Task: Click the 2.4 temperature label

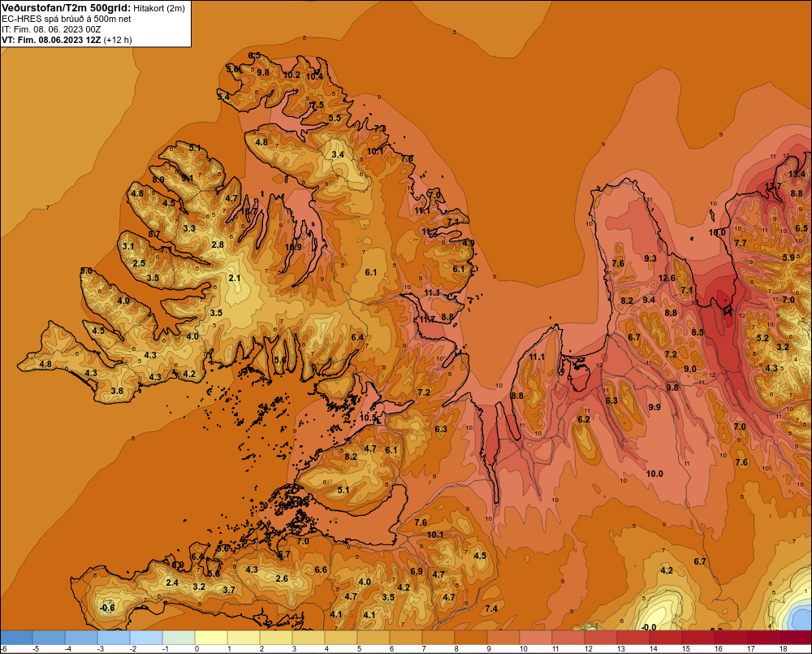Action: click(x=172, y=583)
